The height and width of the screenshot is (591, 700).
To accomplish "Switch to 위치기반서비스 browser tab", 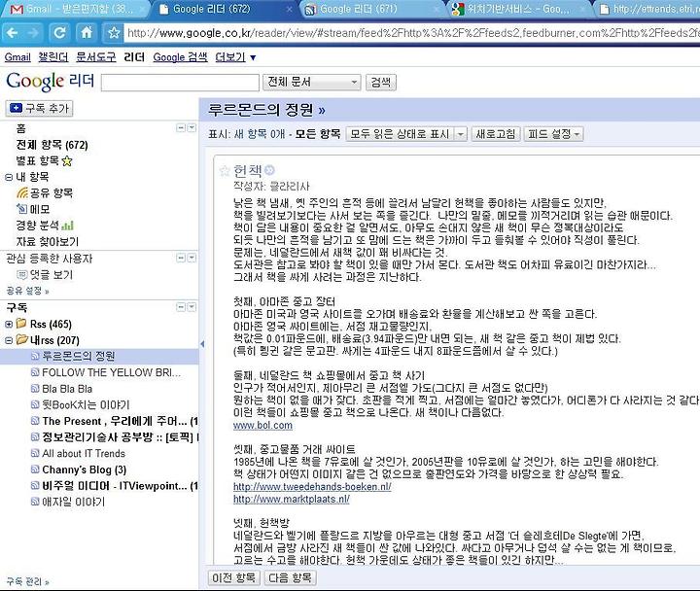I will (x=518, y=9).
